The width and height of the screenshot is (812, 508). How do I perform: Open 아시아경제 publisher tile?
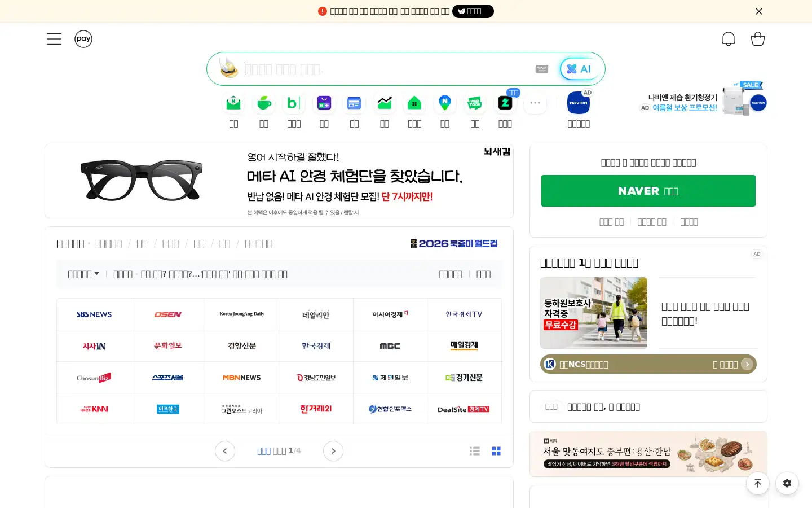[390, 314]
